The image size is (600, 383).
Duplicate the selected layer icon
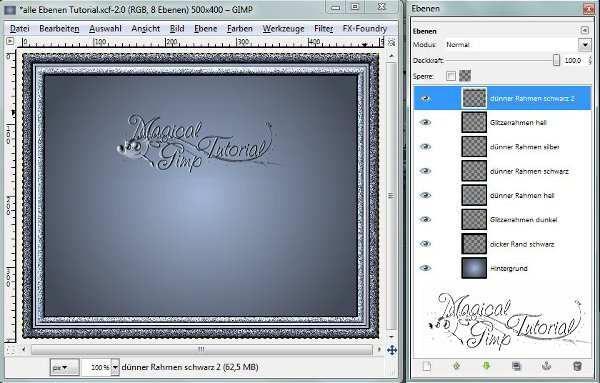click(516, 366)
